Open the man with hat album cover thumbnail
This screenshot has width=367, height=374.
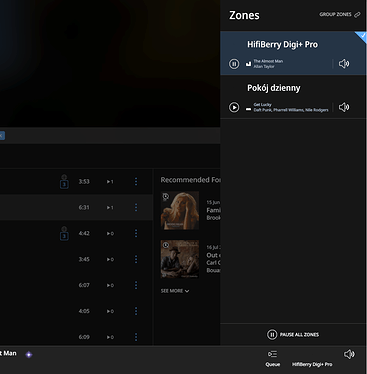[x=180, y=259]
